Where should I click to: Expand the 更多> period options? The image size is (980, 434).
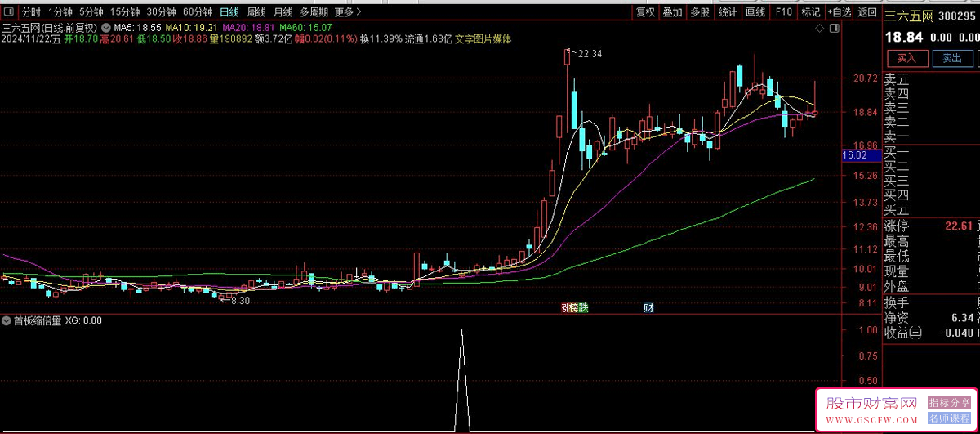(x=347, y=12)
